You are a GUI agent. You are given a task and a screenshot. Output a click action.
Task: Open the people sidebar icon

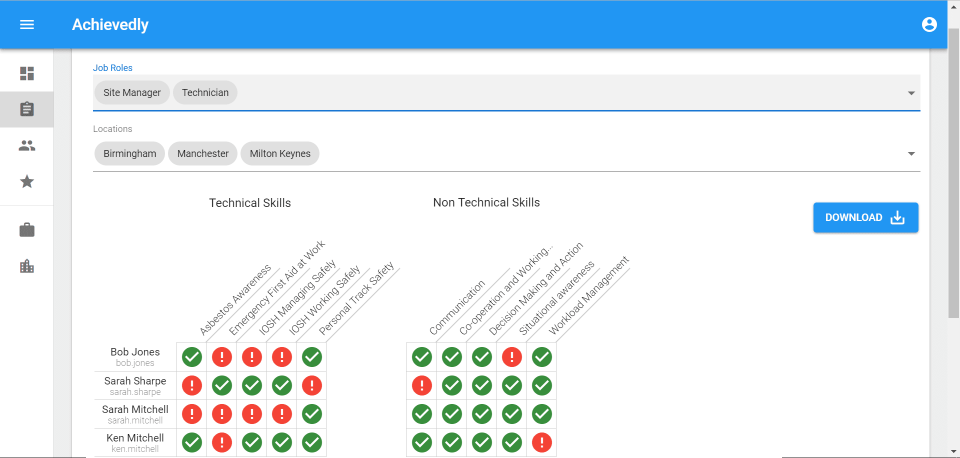27,146
